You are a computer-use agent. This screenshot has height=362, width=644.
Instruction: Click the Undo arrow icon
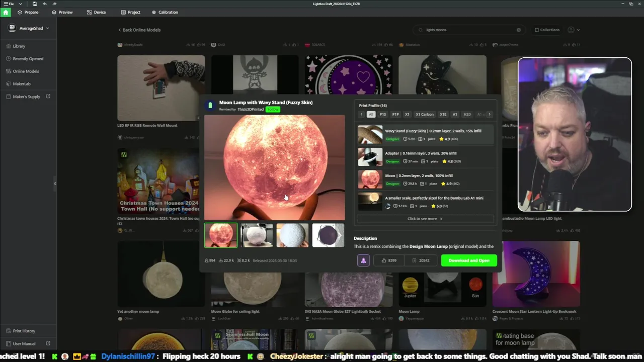tap(45, 4)
